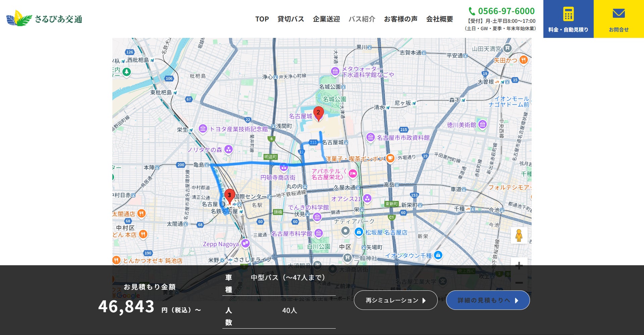Click the イオンタウン千種 shopping pin
Image resolution: width=644 pixels, height=335 pixels.
click(438, 255)
